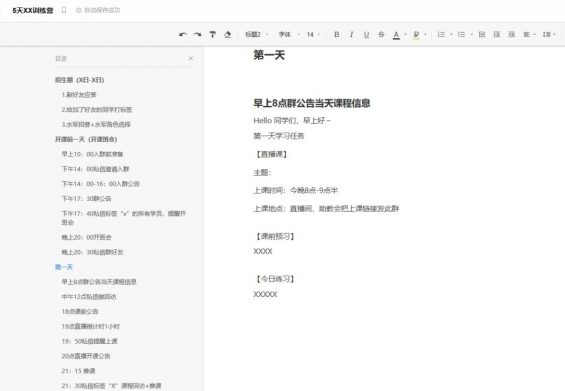565x391 pixels.
Task: Select highlighted 第一天 in the outline panel
Action: tap(64, 267)
